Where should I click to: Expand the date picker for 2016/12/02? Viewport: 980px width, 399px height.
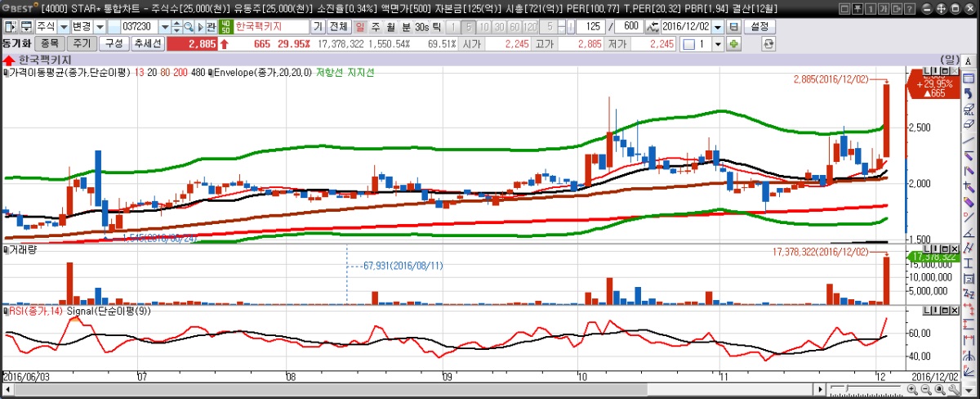coord(718,26)
